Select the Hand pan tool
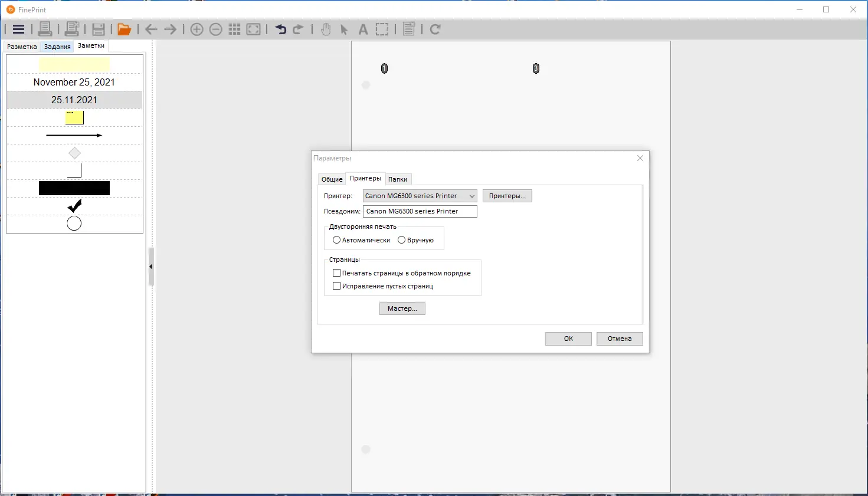The width and height of the screenshot is (868, 496). (x=326, y=29)
